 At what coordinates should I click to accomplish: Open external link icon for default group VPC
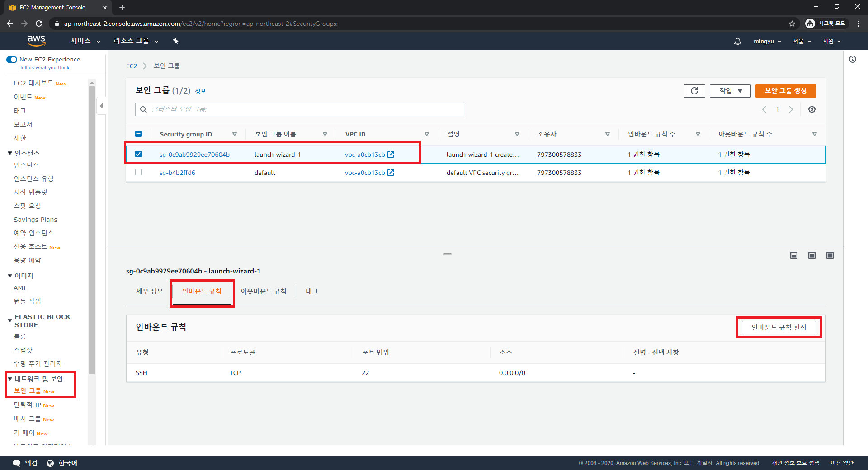(x=391, y=173)
